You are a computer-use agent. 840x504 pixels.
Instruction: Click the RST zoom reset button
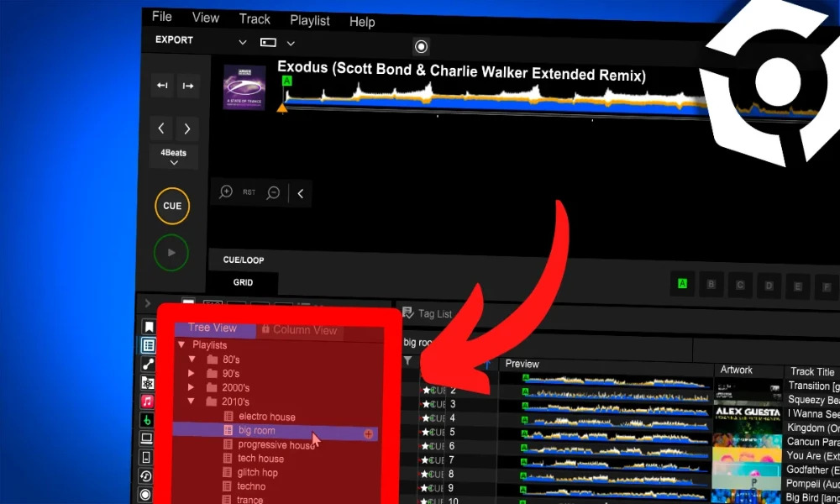(x=249, y=192)
